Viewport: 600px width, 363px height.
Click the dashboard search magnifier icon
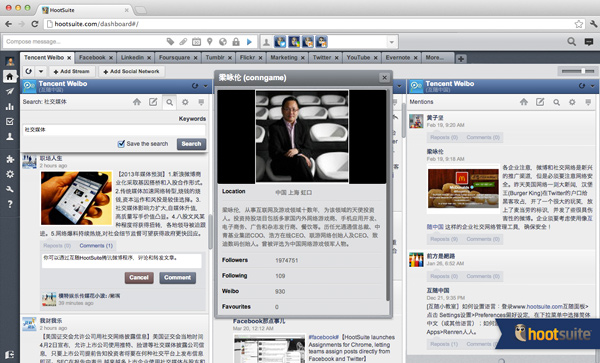(x=571, y=41)
